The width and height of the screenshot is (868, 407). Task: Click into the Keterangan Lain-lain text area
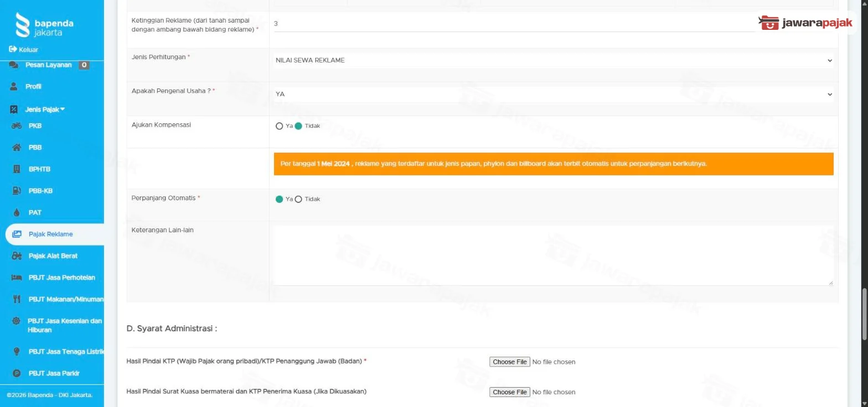(553, 256)
